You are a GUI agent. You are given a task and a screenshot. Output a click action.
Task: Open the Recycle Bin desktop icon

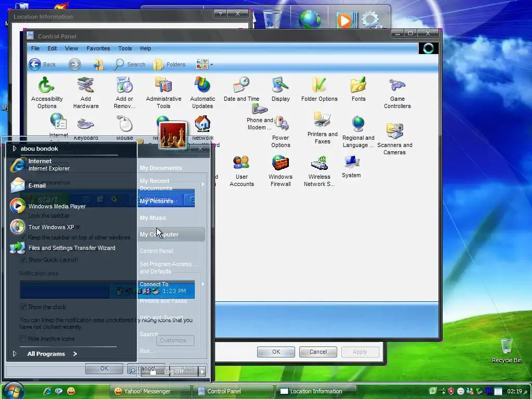pyautogui.click(x=507, y=351)
